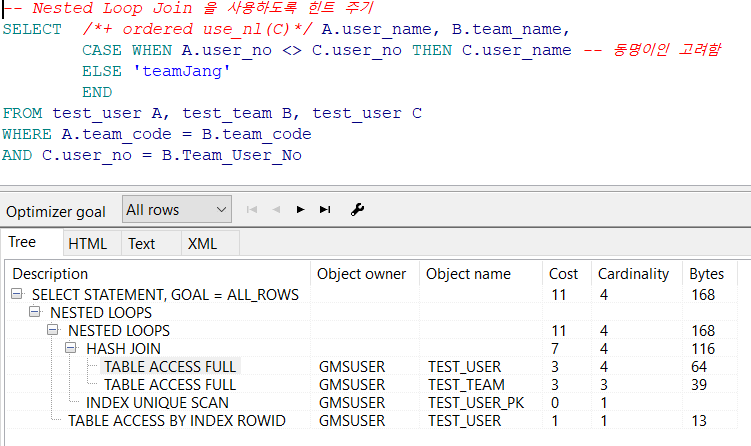
Task: Go to next operation arrow
Action: 300,209
